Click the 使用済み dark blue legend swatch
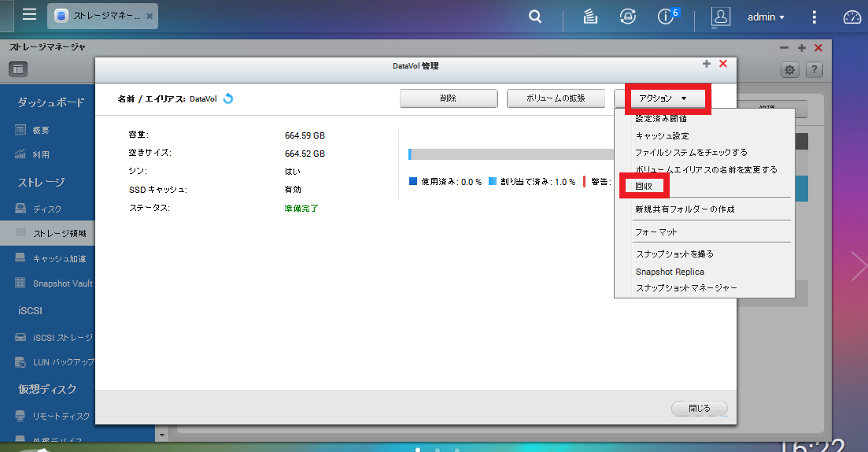The width and height of the screenshot is (868, 452). point(413,181)
